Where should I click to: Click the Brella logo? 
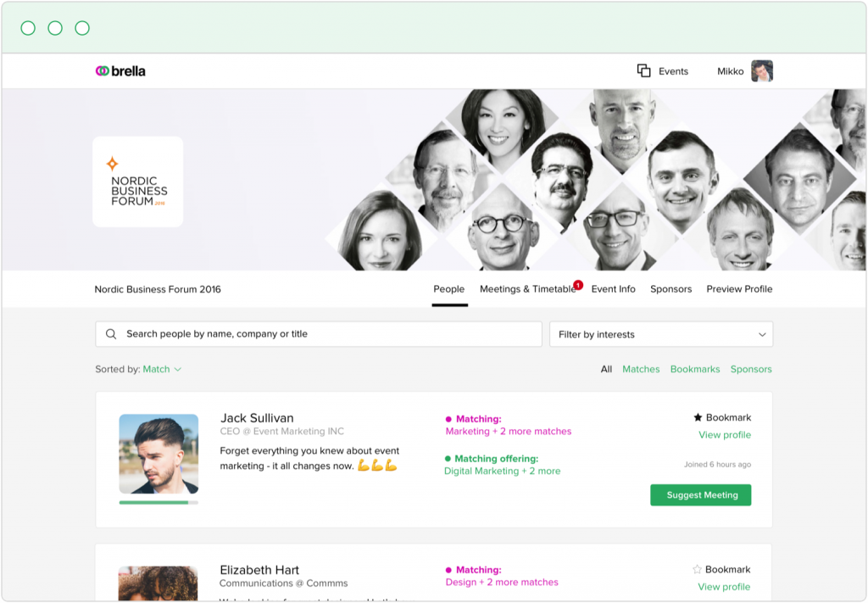(120, 71)
